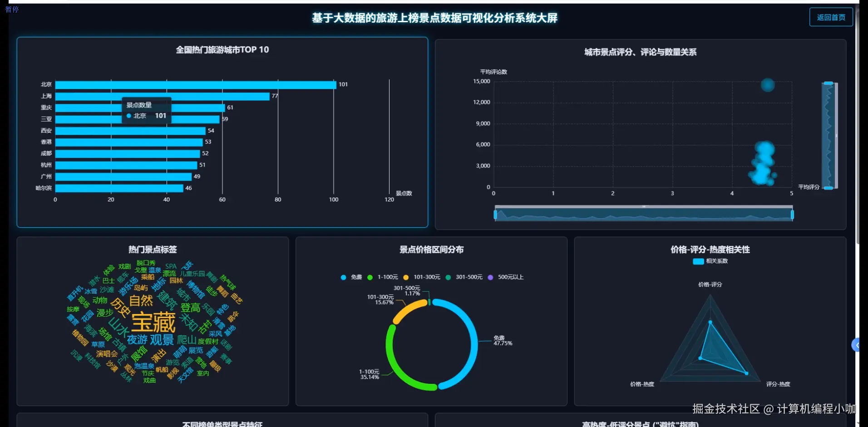Click the 全国热门旅游城市TOP 10 chart title

pyautogui.click(x=222, y=50)
